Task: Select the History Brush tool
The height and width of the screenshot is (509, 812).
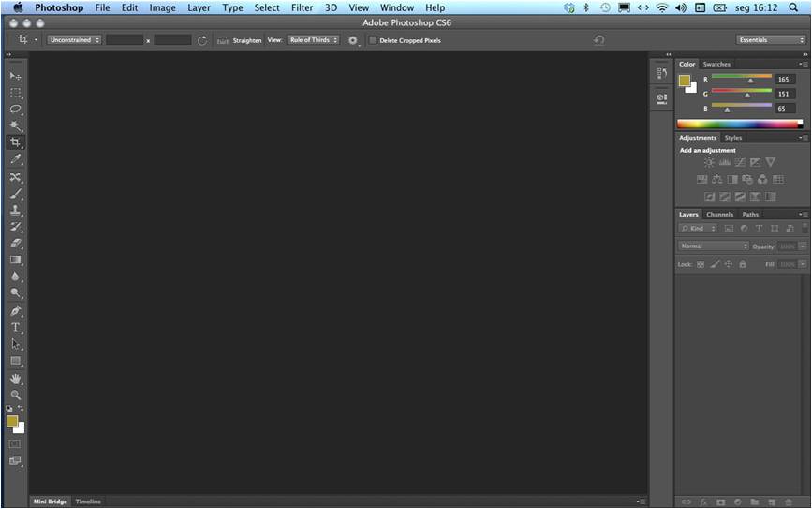Action: pyautogui.click(x=16, y=227)
